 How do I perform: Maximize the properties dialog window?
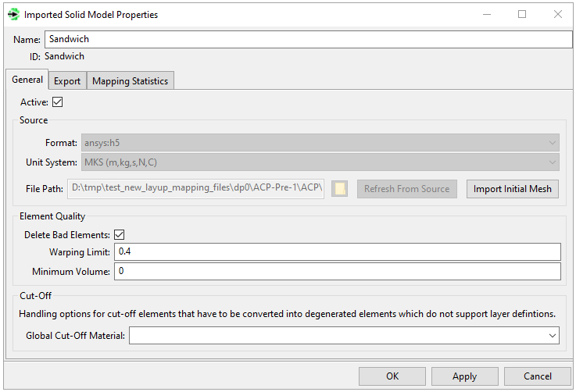click(x=522, y=14)
